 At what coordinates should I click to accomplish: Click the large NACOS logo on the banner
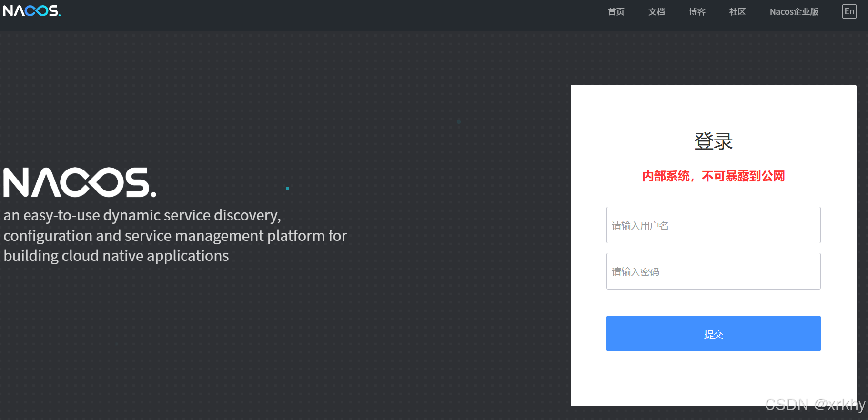click(80, 182)
